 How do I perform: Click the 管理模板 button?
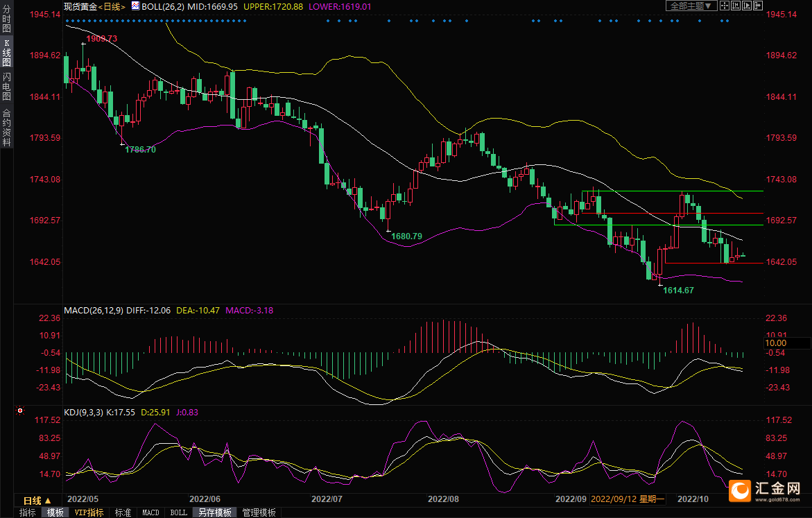[259, 512]
